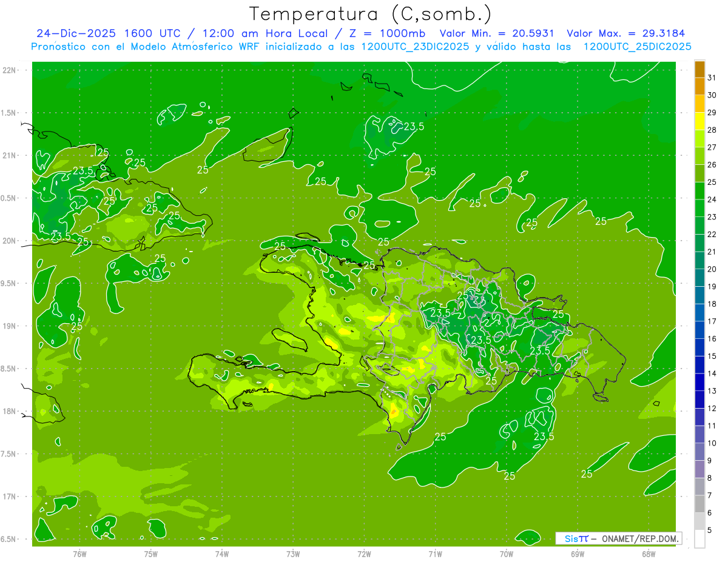This screenshot has width=728, height=562.
Task: Click the color scale value "31"
Action: click(712, 78)
